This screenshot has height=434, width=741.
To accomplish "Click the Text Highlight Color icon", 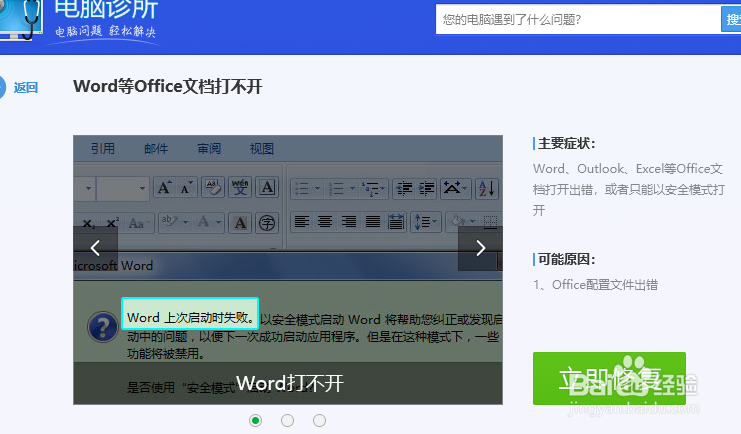I will pyautogui.click(x=170, y=221).
